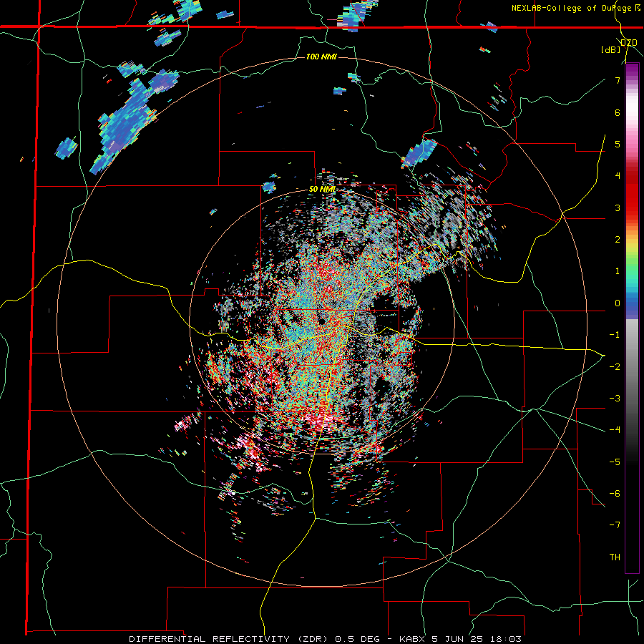This screenshot has height=644, width=644.
Task: Click the -3 tick label on color scale
Action: coord(615,398)
